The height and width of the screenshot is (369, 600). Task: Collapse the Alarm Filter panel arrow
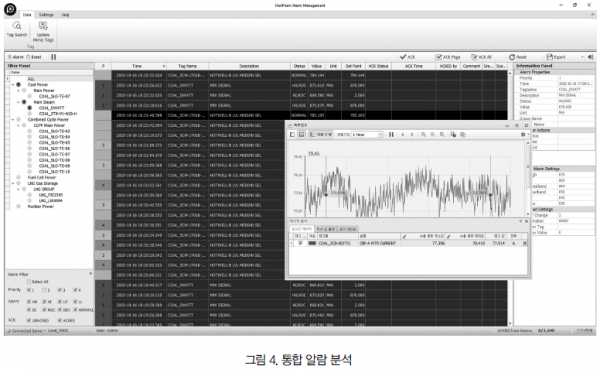point(91,274)
